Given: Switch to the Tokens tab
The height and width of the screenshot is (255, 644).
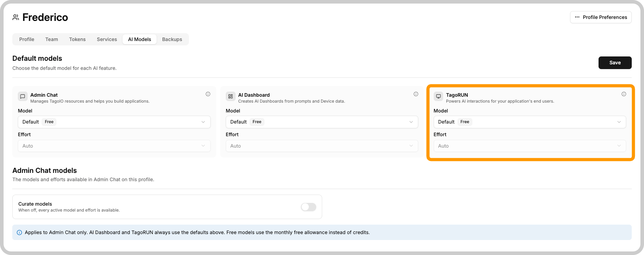Looking at the screenshot, I should (77, 39).
